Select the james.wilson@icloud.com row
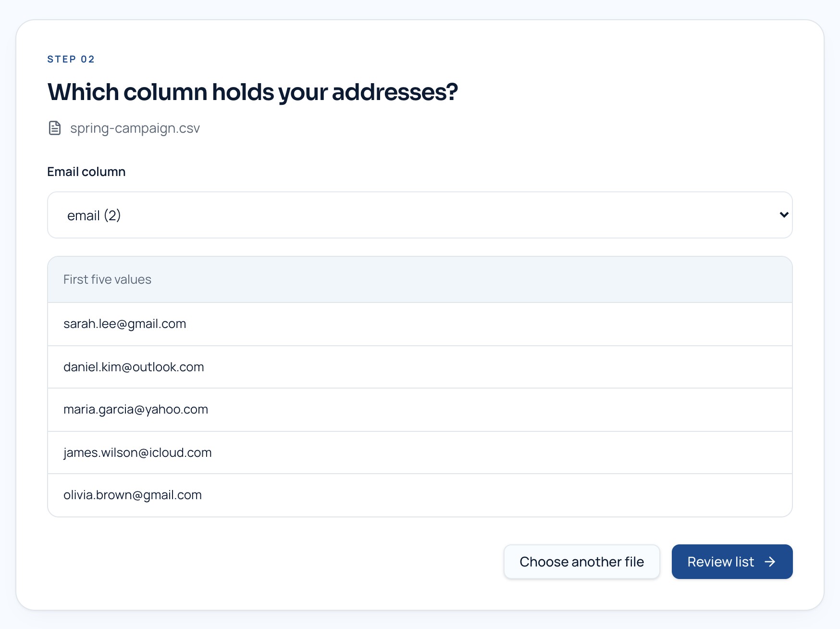 tap(420, 453)
